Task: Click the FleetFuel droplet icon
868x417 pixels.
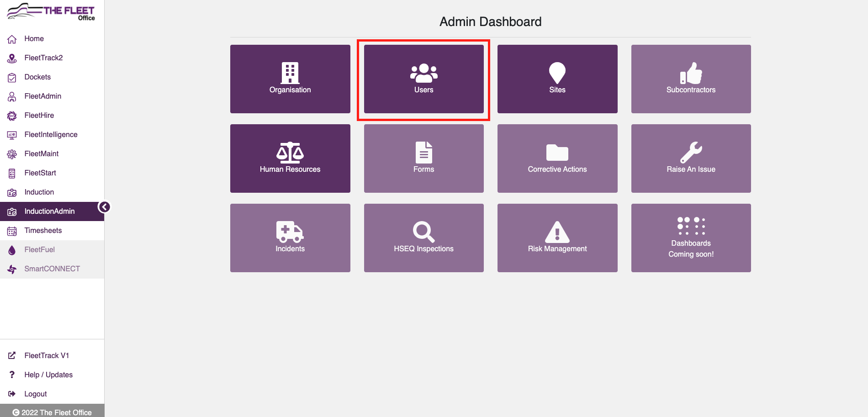Action: pos(12,250)
